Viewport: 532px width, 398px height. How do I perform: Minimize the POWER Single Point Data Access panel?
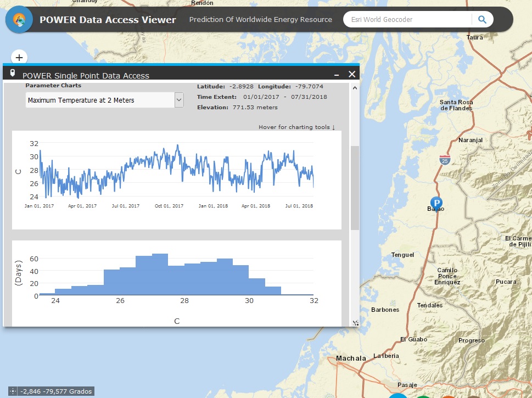pos(337,75)
